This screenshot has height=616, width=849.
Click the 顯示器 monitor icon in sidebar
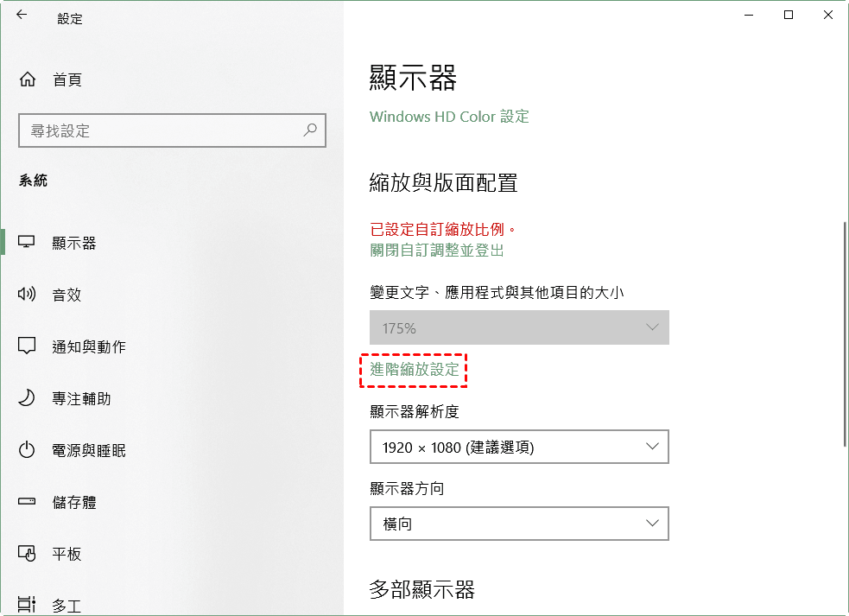click(x=27, y=243)
